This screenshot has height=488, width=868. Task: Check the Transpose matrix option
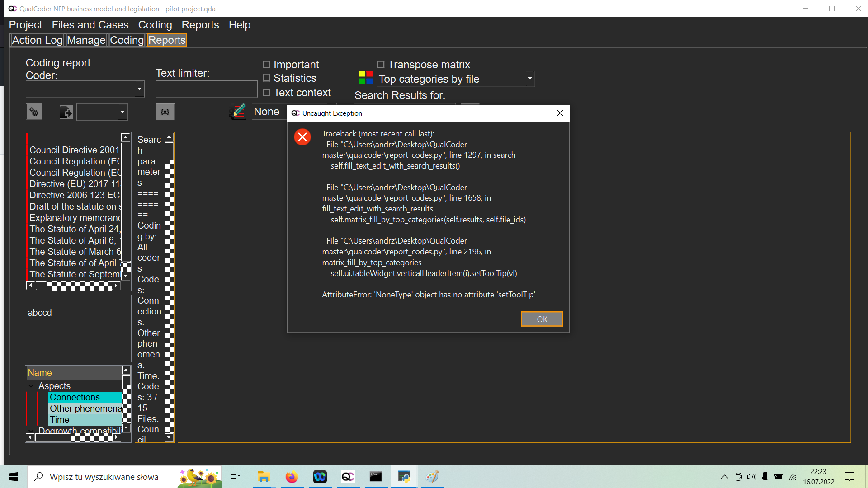tap(381, 65)
